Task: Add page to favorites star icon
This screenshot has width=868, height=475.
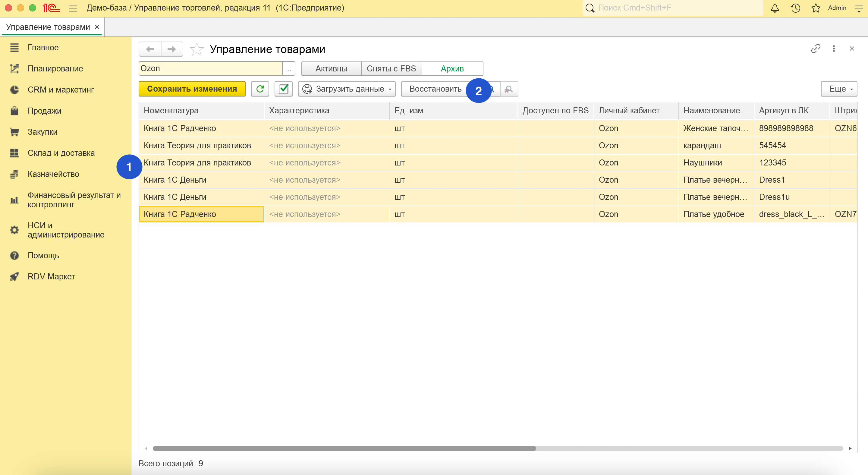Action: coord(197,49)
